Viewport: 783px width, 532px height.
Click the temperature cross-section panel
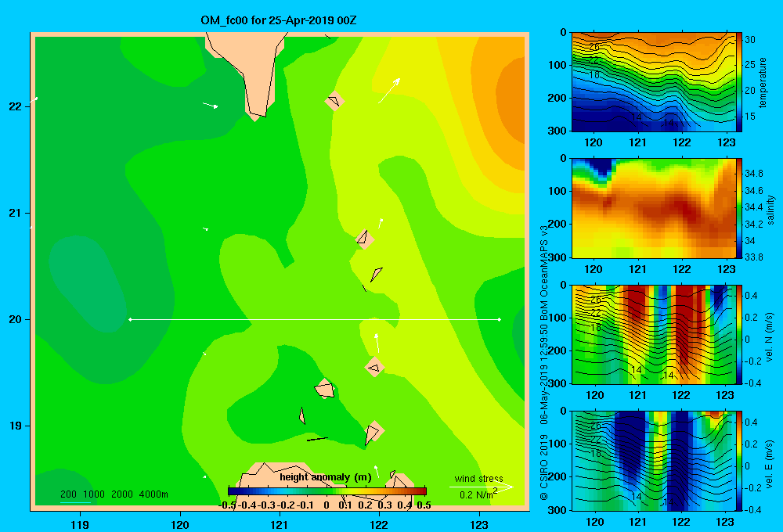654,82
